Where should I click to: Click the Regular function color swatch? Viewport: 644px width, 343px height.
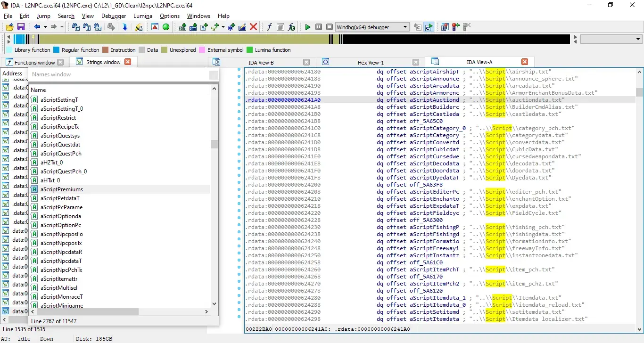pyautogui.click(x=56, y=50)
